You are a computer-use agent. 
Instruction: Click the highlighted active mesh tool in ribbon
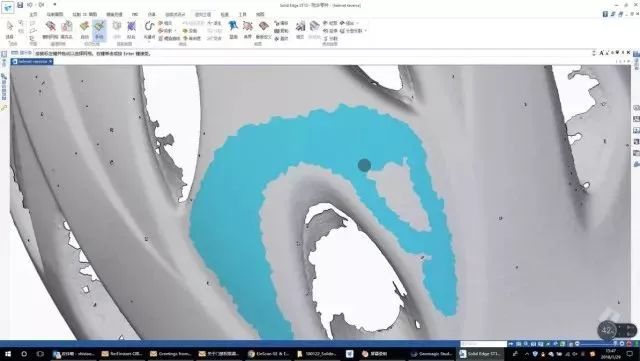tap(99, 30)
